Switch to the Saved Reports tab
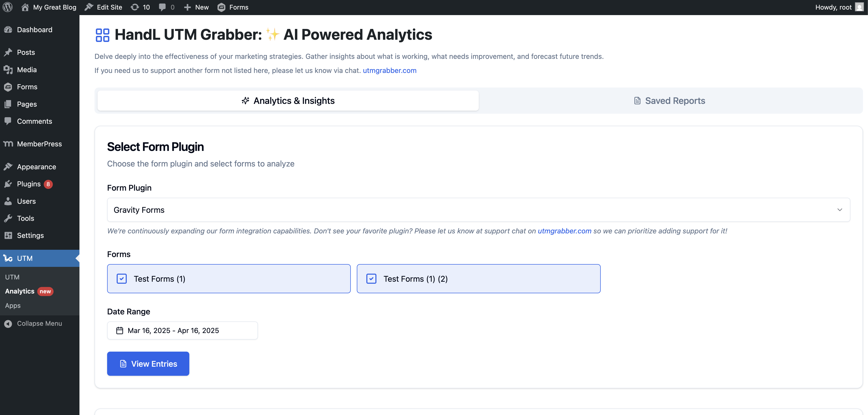 (x=670, y=100)
